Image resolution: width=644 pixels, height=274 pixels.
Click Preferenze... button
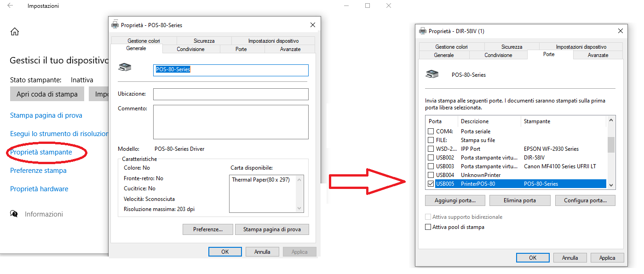pos(208,229)
